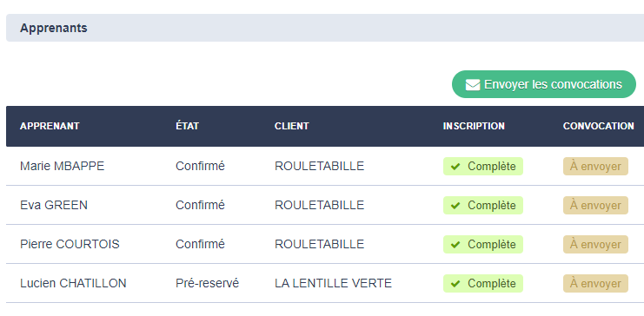
Task: Click checkmark icon in Lucien CHATILLON's inscription badge
Action: point(455,284)
